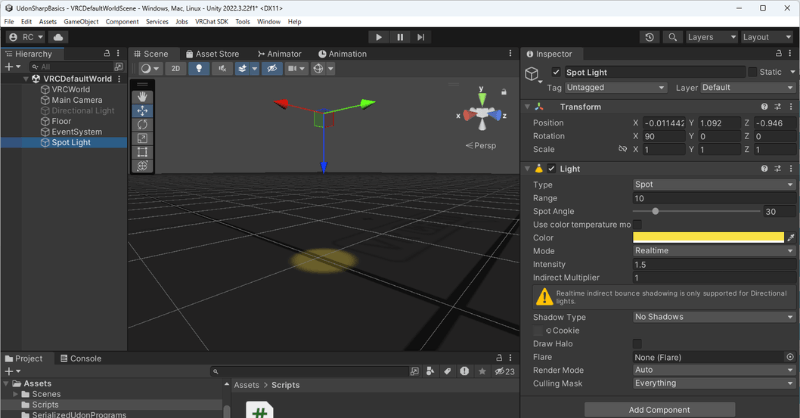
Task: Toggle constrained scale proportions link
Action: [622, 149]
